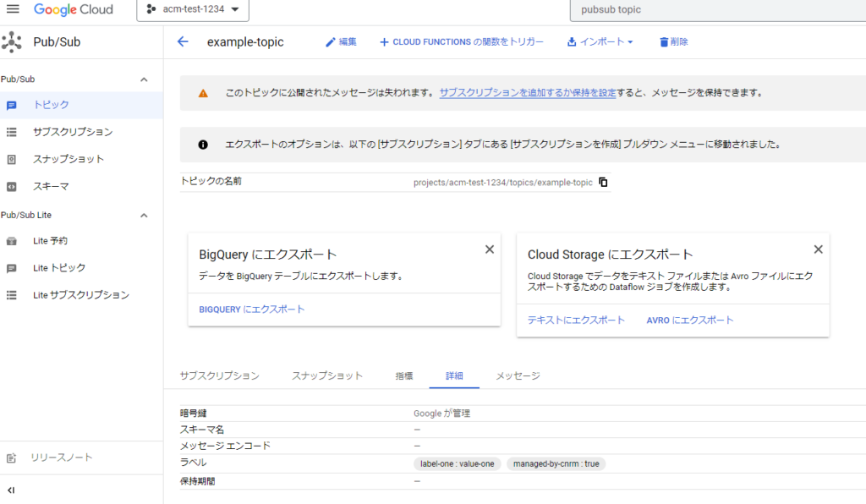Click the スキーマ名 row label
The height and width of the screenshot is (504, 866).
tap(202, 430)
